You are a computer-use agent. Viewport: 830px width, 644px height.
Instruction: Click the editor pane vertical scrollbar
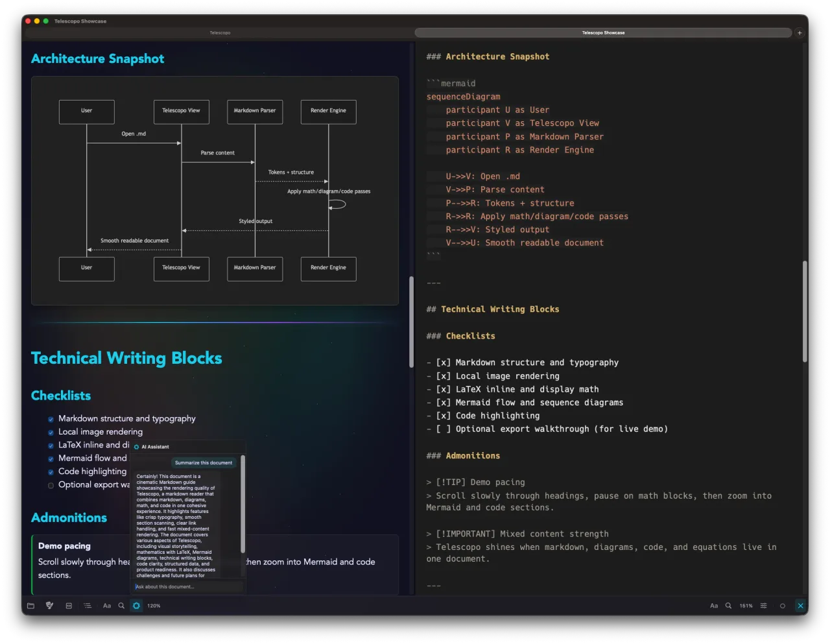coord(805,311)
